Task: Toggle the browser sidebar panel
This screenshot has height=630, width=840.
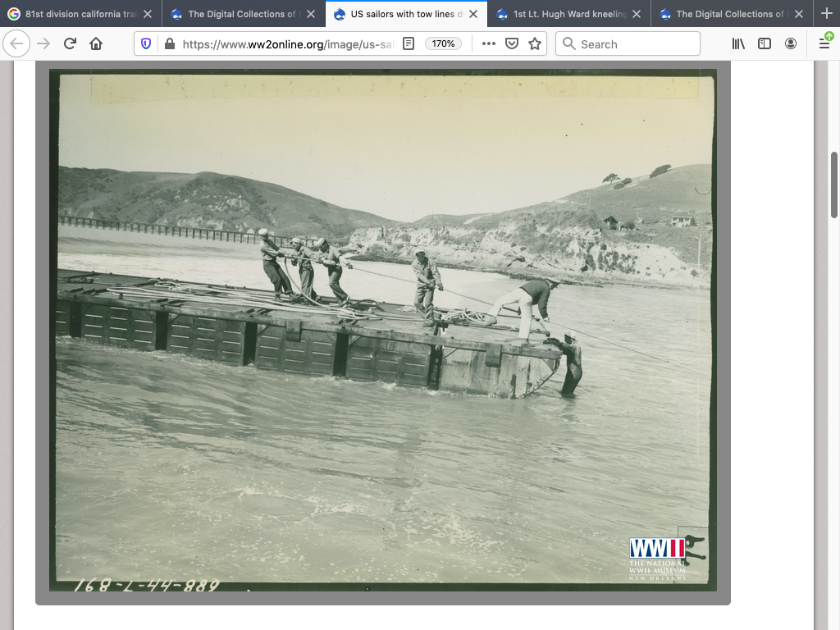Action: coord(765,44)
